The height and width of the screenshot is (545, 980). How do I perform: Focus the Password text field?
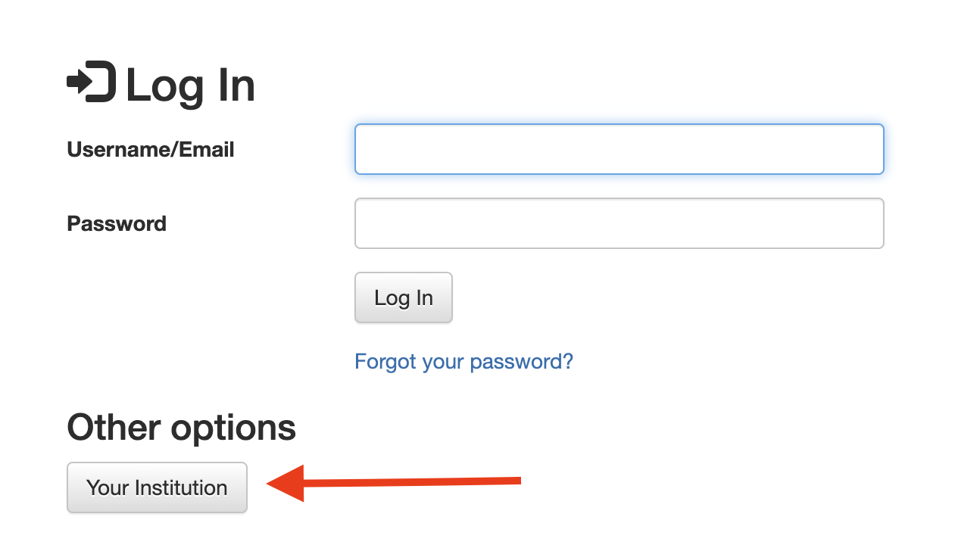pos(620,223)
